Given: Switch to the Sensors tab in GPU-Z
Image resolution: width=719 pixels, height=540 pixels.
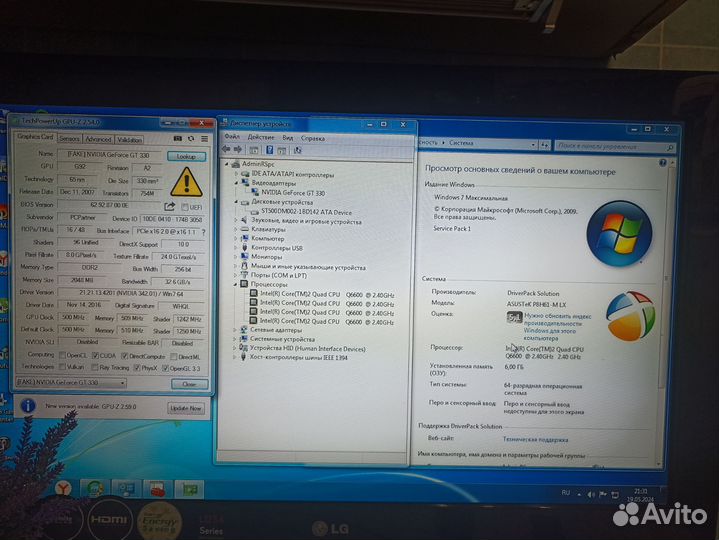Looking at the screenshot, I should (69, 139).
